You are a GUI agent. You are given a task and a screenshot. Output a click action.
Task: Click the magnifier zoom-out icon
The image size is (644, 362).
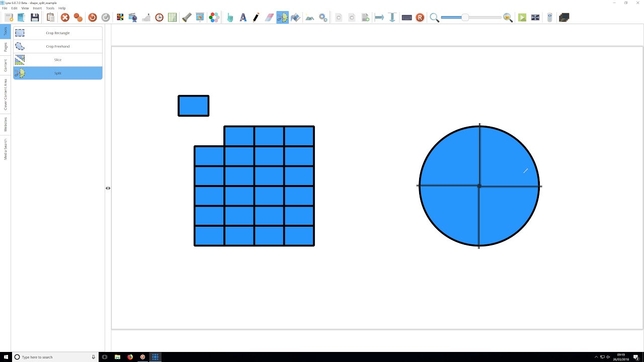pos(435,18)
